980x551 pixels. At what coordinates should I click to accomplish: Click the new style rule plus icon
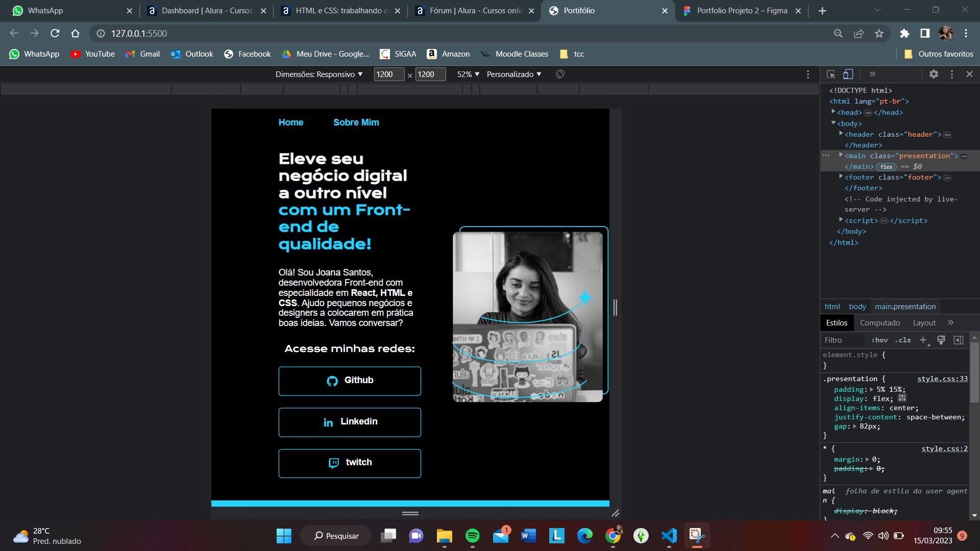pyautogui.click(x=923, y=340)
